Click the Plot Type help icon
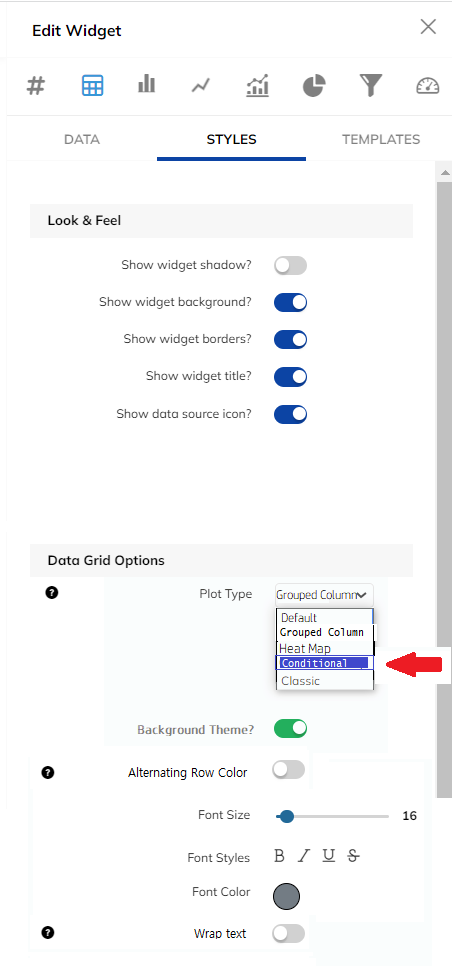Image resolution: width=453 pixels, height=966 pixels. pyautogui.click(x=52, y=593)
